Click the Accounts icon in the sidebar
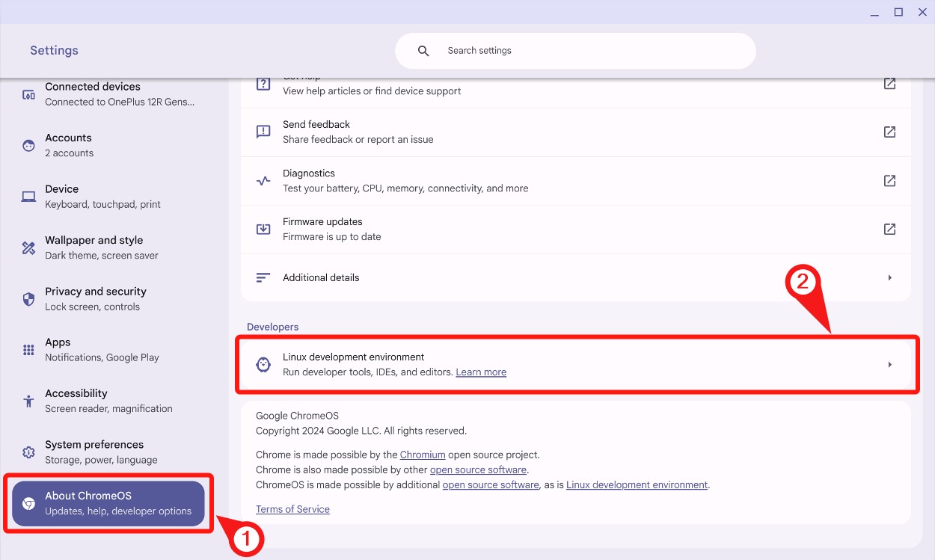 click(28, 145)
